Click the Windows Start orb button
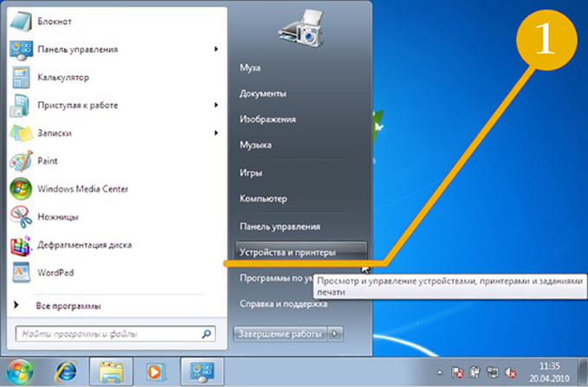Viewport: 588px width, 387px height. [20, 370]
